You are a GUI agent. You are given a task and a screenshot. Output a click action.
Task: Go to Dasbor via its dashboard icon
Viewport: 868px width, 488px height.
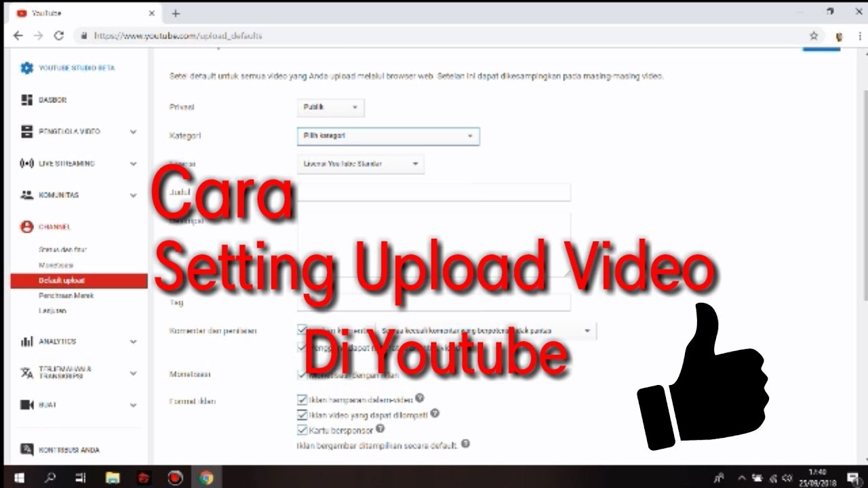coord(26,100)
